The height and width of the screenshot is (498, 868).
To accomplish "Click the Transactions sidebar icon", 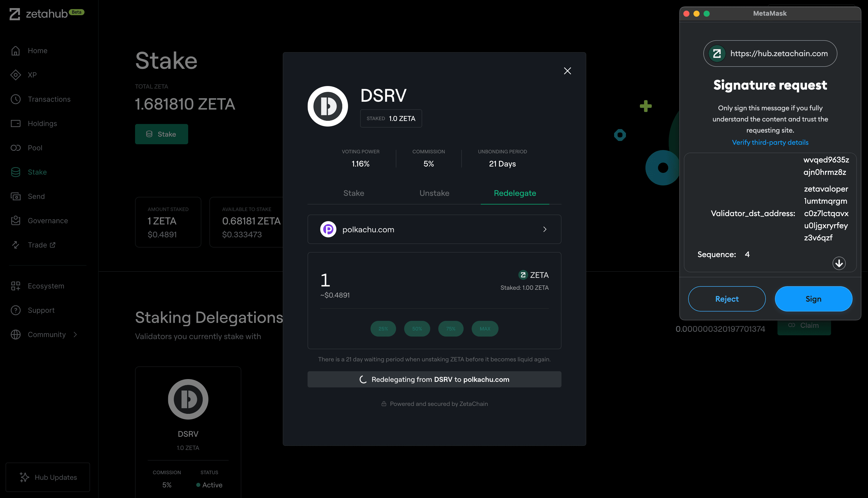I will (x=16, y=98).
